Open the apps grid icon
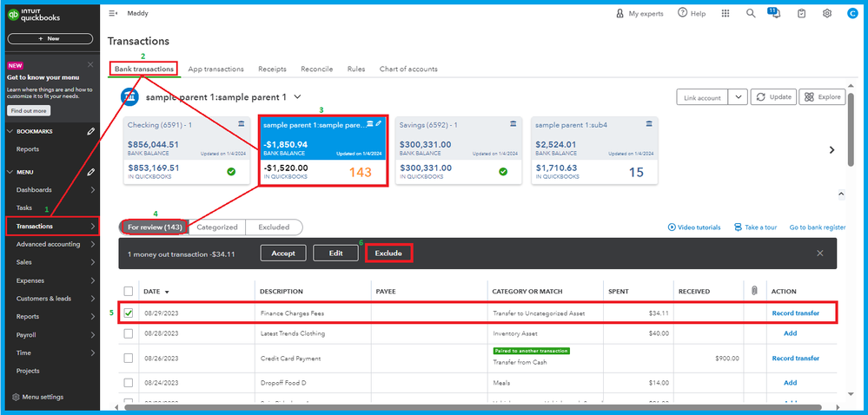 [x=726, y=13]
